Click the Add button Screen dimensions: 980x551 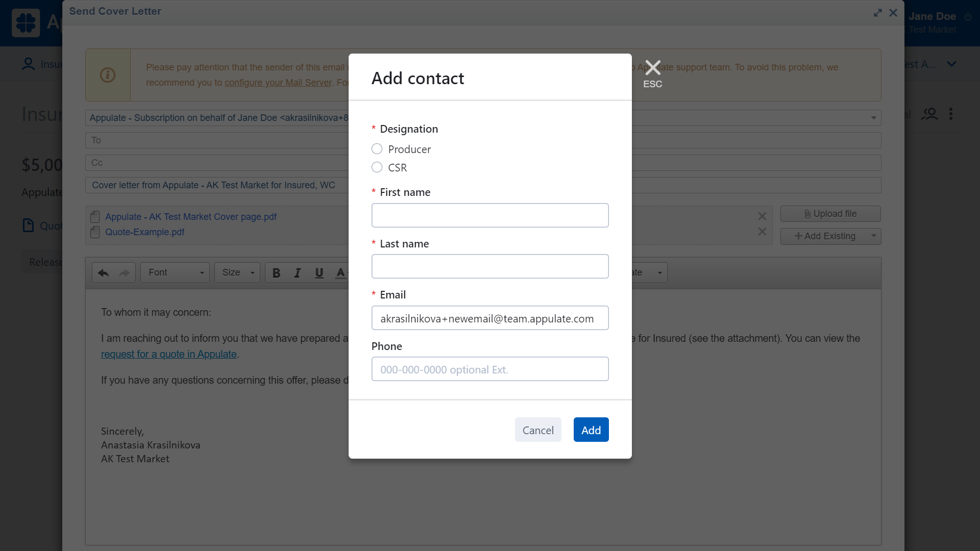pos(591,430)
